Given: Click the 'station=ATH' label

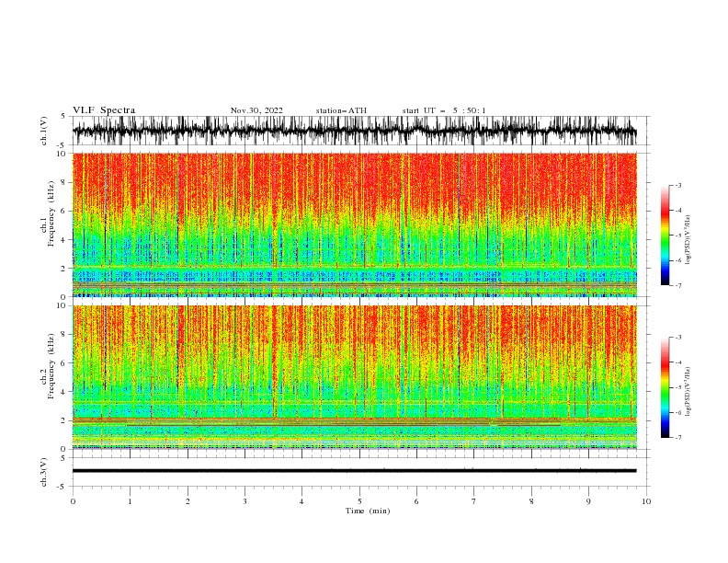Looking at the screenshot, I should 341,110.
